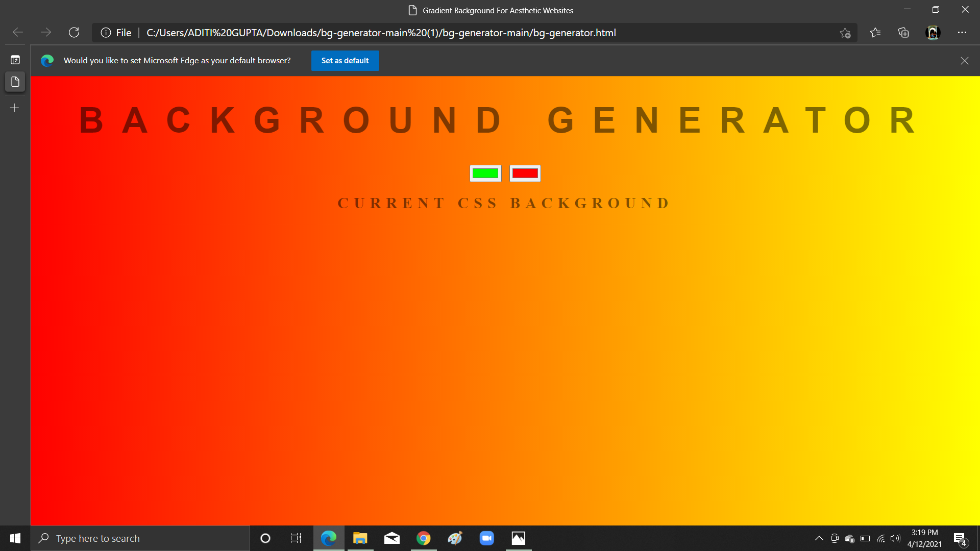Click the back navigation arrow
980x551 pixels.
point(17,32)
